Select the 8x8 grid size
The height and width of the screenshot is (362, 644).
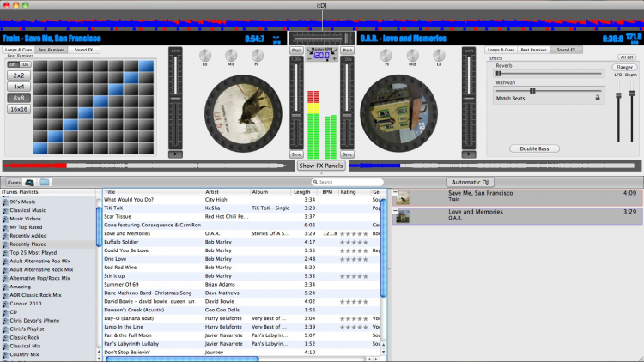[19, 98]
